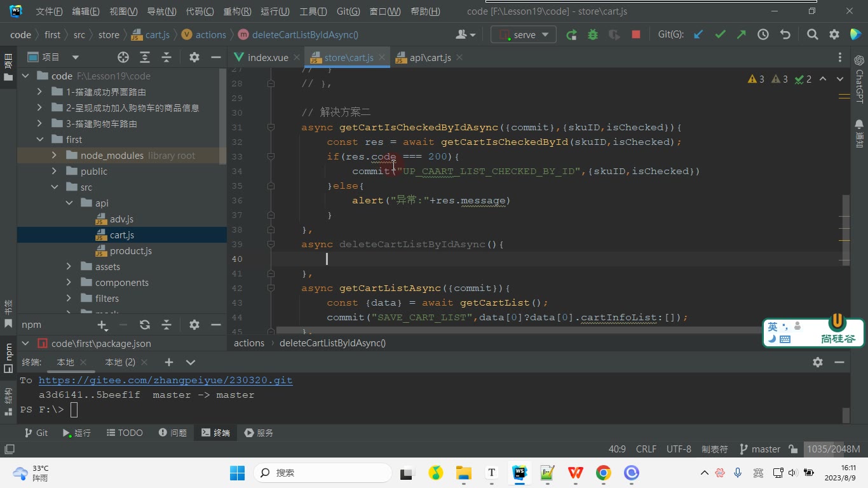The image size is (868, 488).
Task: Toggle tool window bars at bottom-left corner
Action: coord(9,449)
